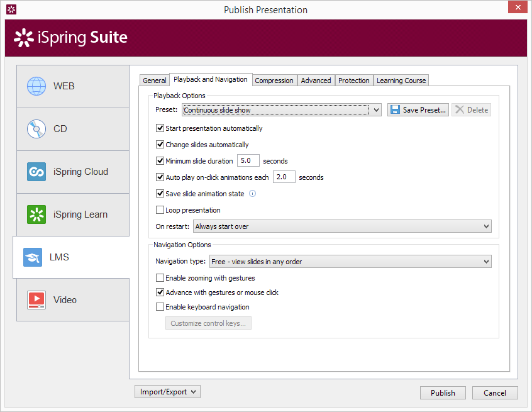Viewport: 532px width, 412px height.
Task: Click the Video label in the sidebar
Action: point(65,300)
